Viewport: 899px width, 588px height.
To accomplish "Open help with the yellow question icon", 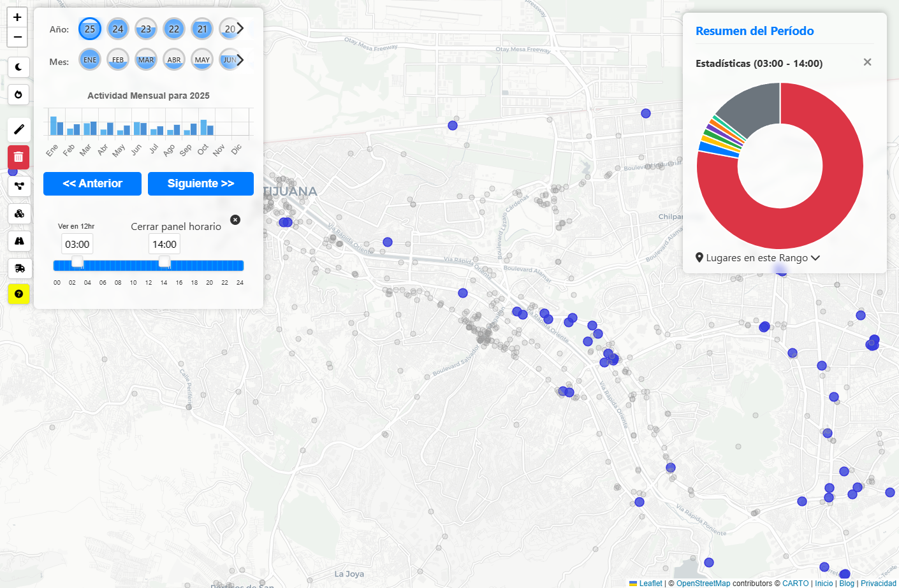I will (x=18, y=294).
